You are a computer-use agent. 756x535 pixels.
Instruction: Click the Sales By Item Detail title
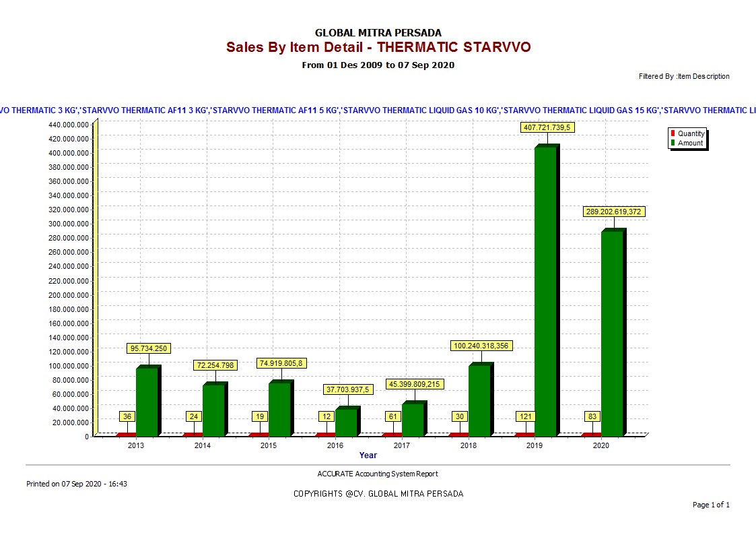pyautogui.click(x=378, y=47)
